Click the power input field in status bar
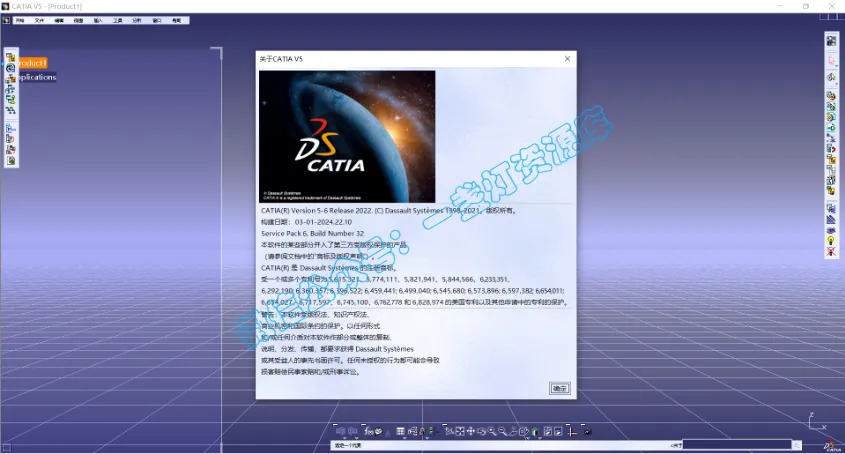845x454 pixels. pos(737,445)
